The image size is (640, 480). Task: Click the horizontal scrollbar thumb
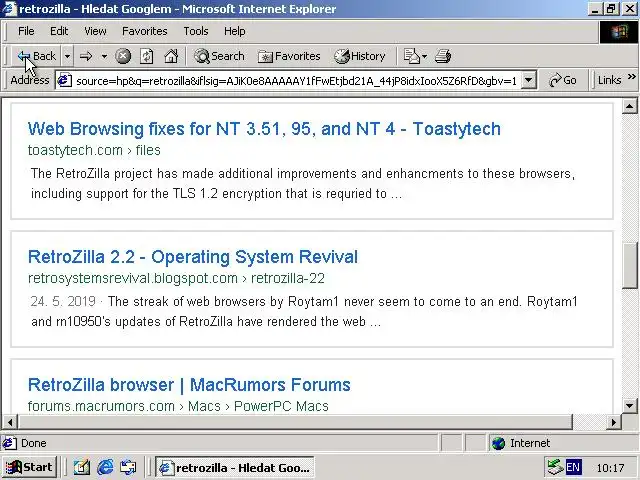click(295, 422)
